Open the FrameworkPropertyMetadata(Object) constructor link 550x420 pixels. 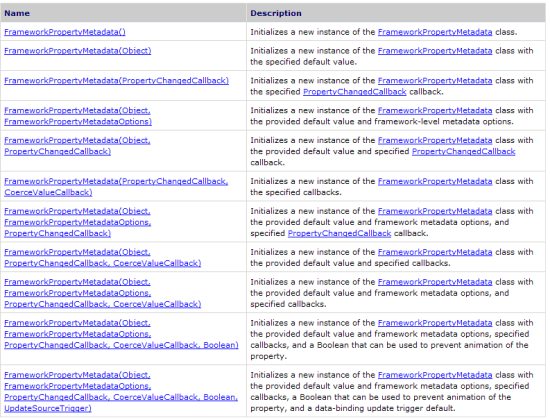(78, 51)
